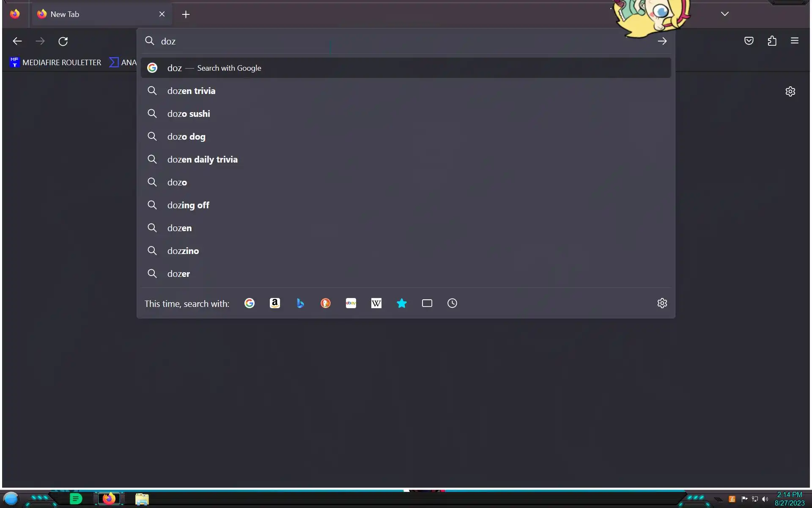Image resolution: width=812 pixels, height=508 pixels.
Task: Open File Explorer from the taskbar
Action: click(142, 499)
